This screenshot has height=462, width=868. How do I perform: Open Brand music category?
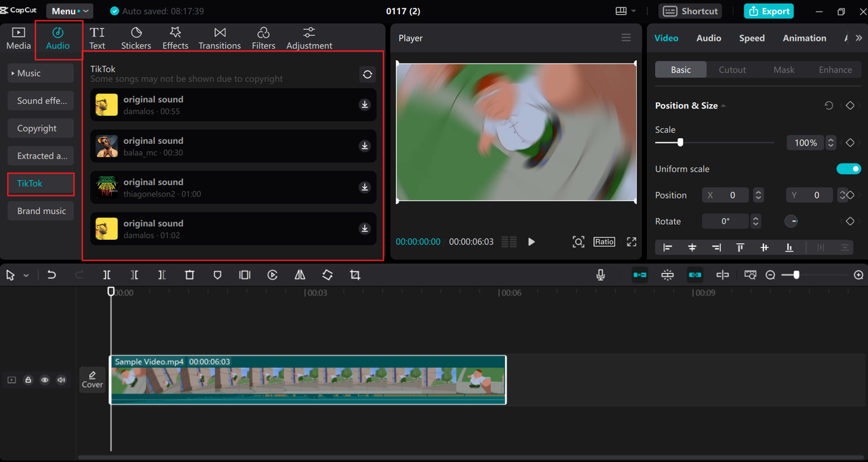[41, 211]
